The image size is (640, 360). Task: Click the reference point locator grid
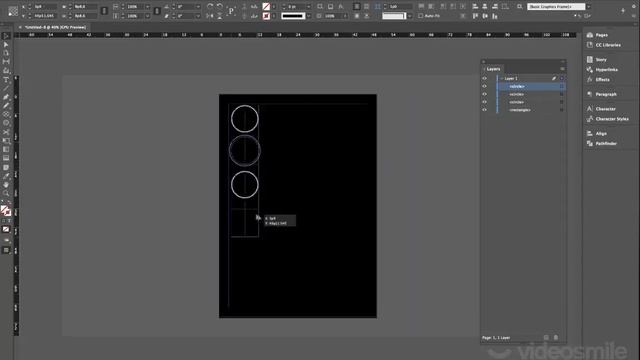coord(13,11)
